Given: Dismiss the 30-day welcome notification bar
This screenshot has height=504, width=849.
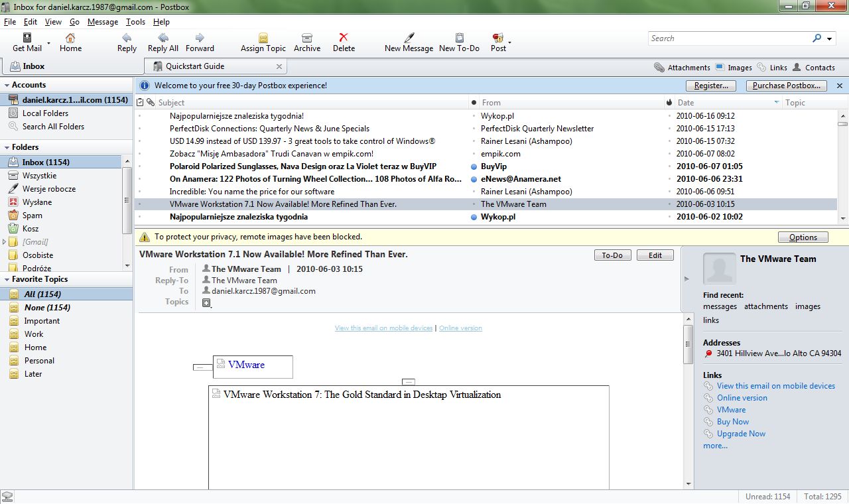Looking at the screenshot, I should click(840, 86).
